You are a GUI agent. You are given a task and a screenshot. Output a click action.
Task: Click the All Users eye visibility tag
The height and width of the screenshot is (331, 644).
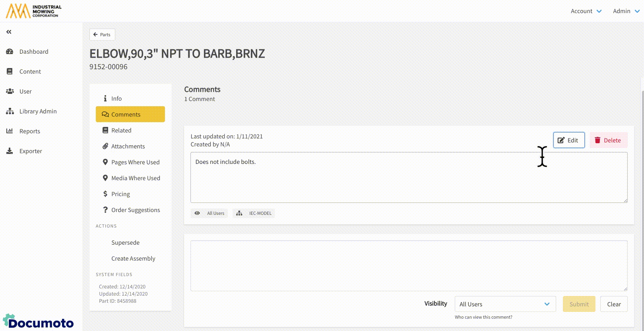pyautogui.click(x=209, y=213)
